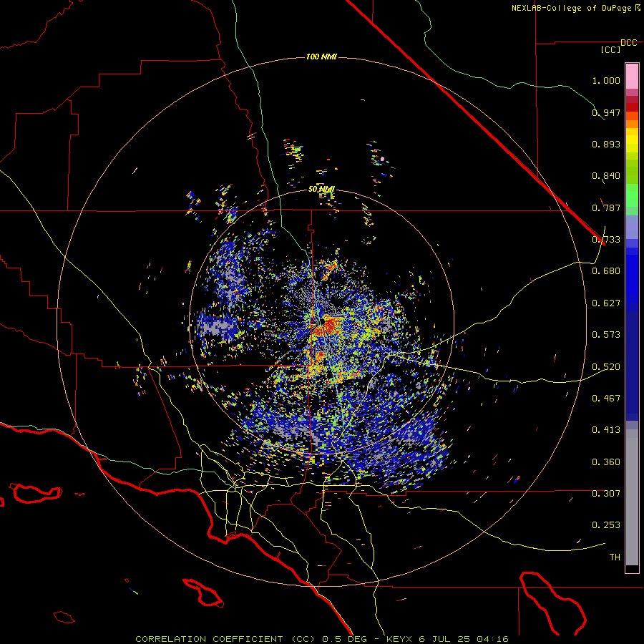
Task: Select the [CC] legend header
Action: [x=611, y=49]
